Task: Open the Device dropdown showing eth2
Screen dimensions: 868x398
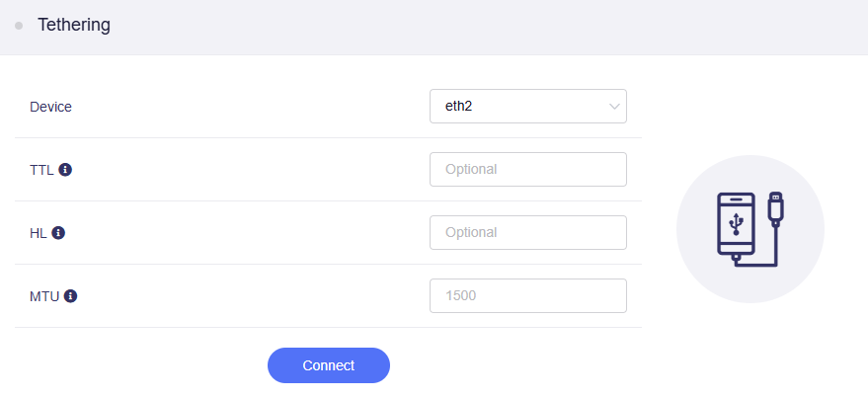Action: pyautogui.click(x=527, y=106)
